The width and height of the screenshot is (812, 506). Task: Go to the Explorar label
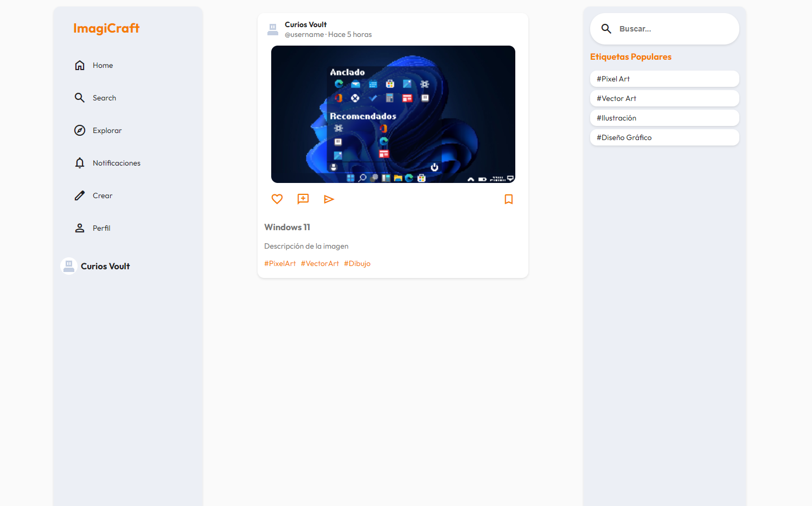107,130
